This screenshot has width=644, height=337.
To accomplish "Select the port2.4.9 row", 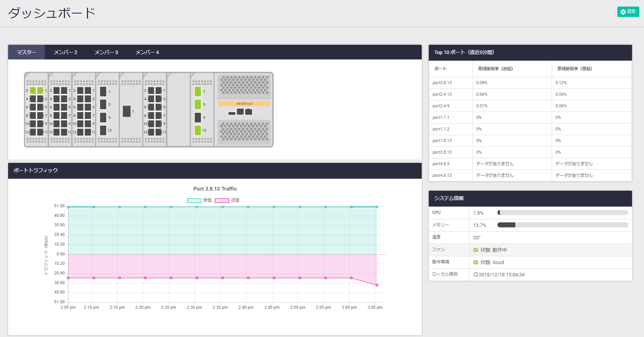I will pyautogui.click(x=530, y=106).
